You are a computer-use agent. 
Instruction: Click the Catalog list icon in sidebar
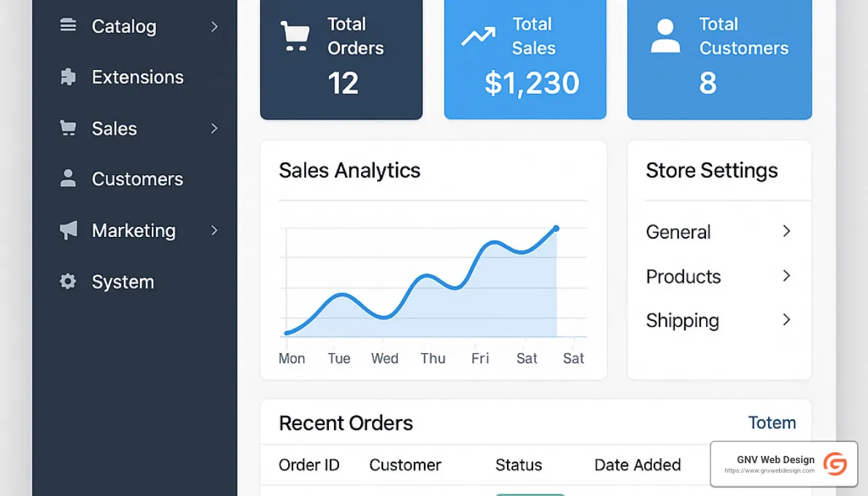69,26
